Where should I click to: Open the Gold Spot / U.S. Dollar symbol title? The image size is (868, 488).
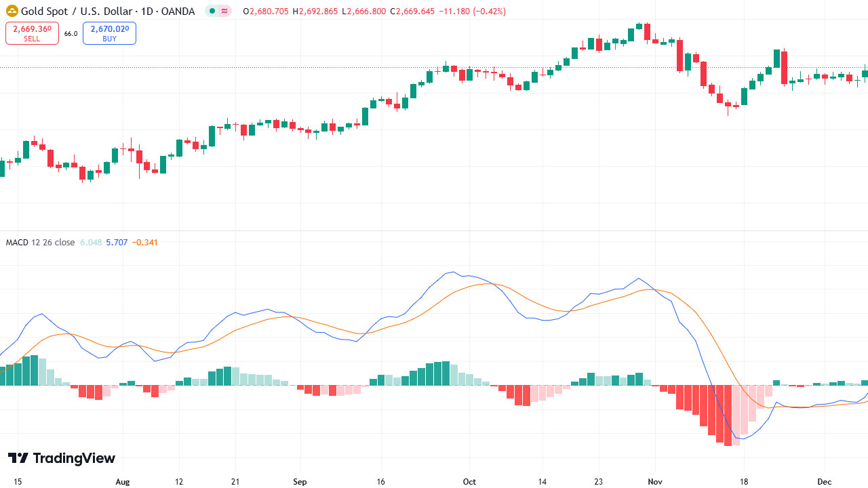point(78,12)
